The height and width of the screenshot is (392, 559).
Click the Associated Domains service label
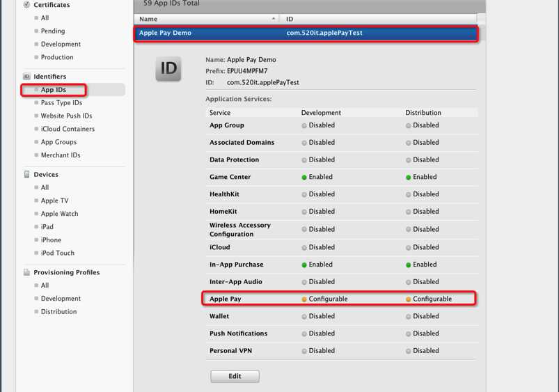[242, 142]
